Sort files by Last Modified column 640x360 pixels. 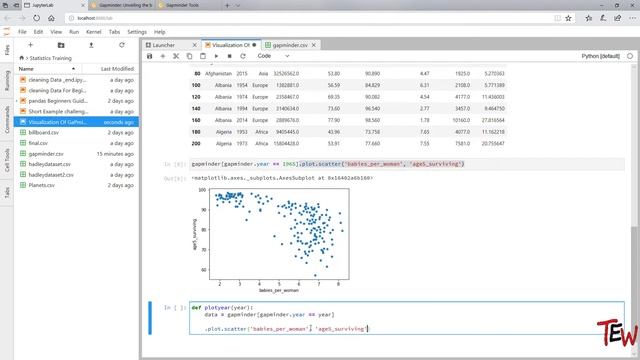117,69
